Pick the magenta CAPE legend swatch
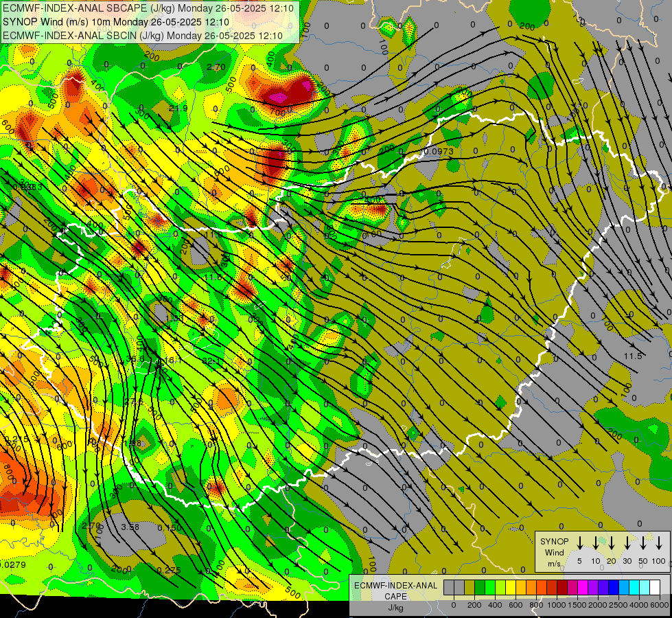 583,588
